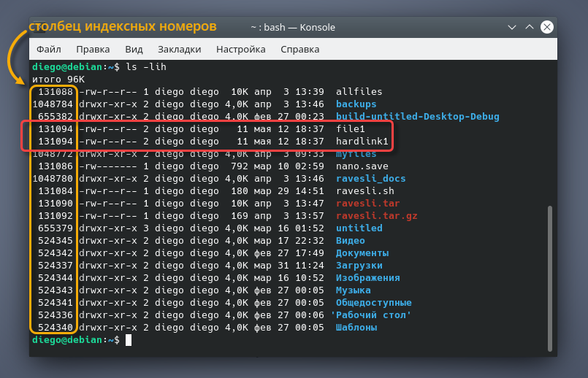The image size is (588, 378).
Task: Click the ravesli_docs directory name
Action: [x=371, y=179]
